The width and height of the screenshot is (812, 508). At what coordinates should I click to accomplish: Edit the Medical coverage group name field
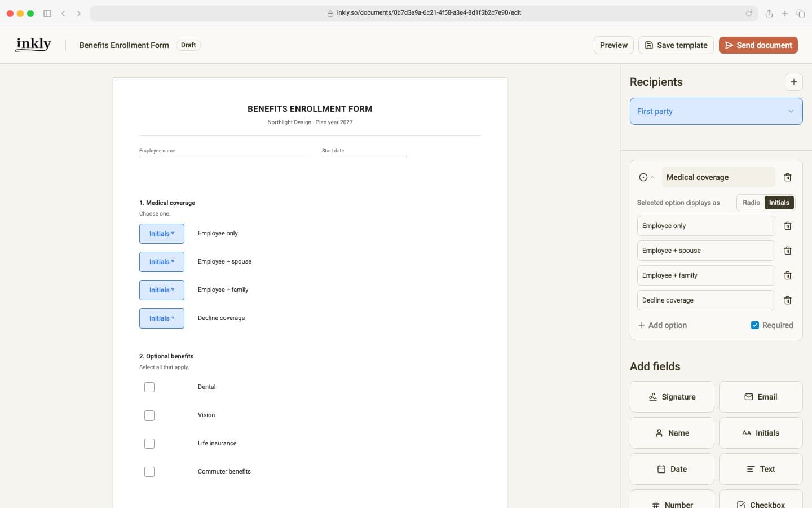[x=718, y=177]
